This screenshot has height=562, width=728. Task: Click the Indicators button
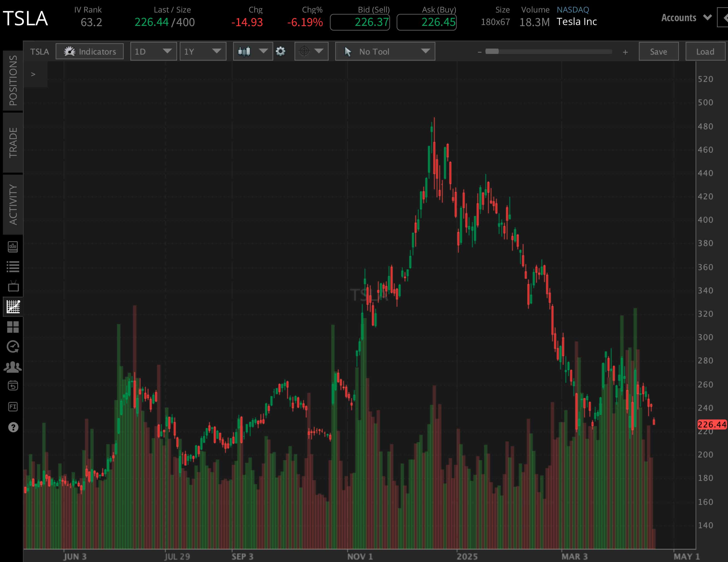click(x=90, y=51)
